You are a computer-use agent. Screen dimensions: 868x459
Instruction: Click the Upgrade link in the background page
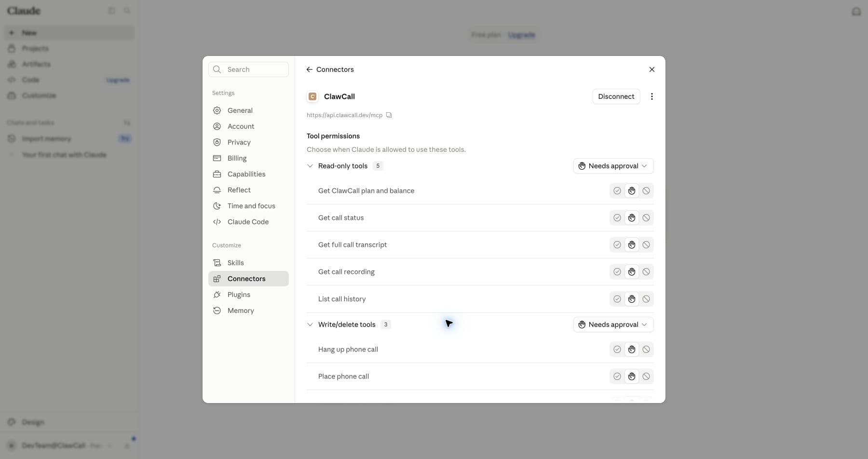[521, 35]
